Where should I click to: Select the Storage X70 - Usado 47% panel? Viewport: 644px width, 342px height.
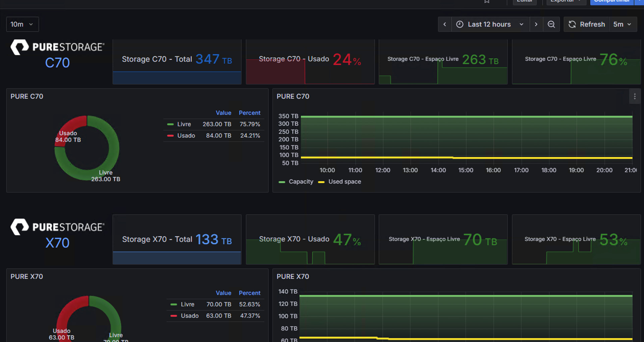(x=310, y=239)
